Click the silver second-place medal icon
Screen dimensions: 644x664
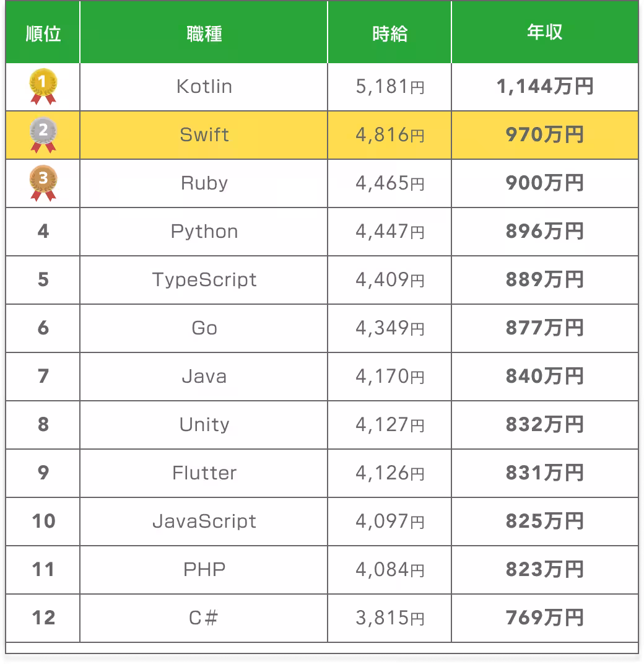pos(43,134)
